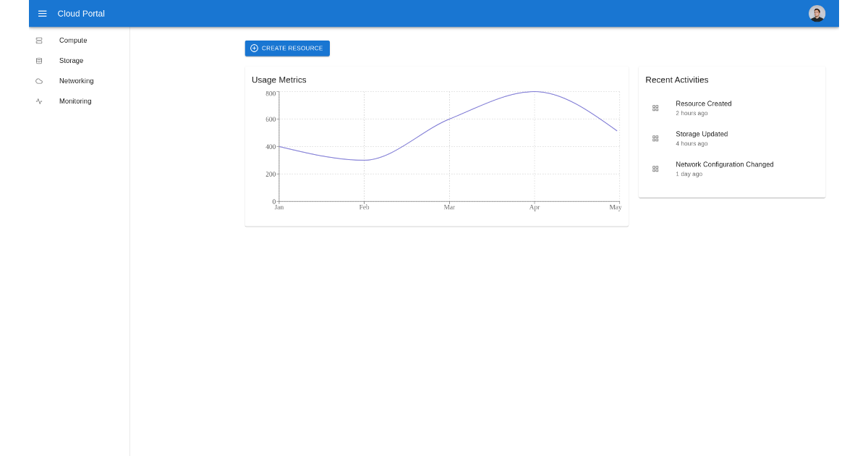Select the Networking cloud icon

39,81
